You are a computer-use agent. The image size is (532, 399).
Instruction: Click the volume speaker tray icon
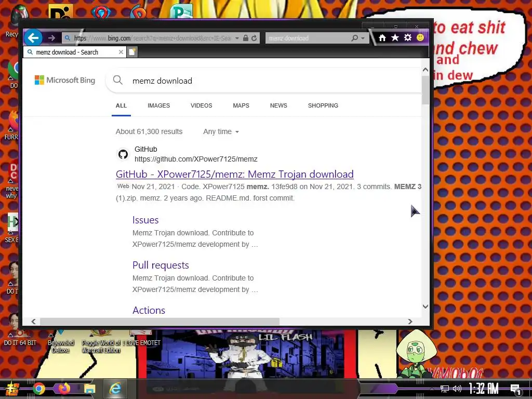click(457, 389)
